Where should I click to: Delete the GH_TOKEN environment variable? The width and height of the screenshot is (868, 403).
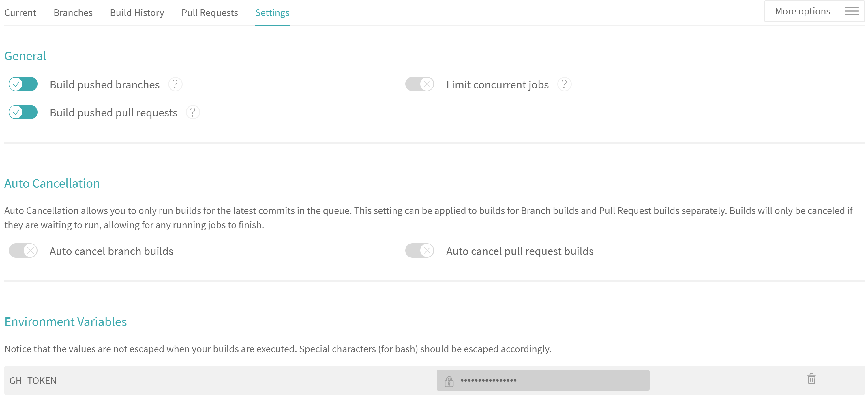[x=811, y=379]
